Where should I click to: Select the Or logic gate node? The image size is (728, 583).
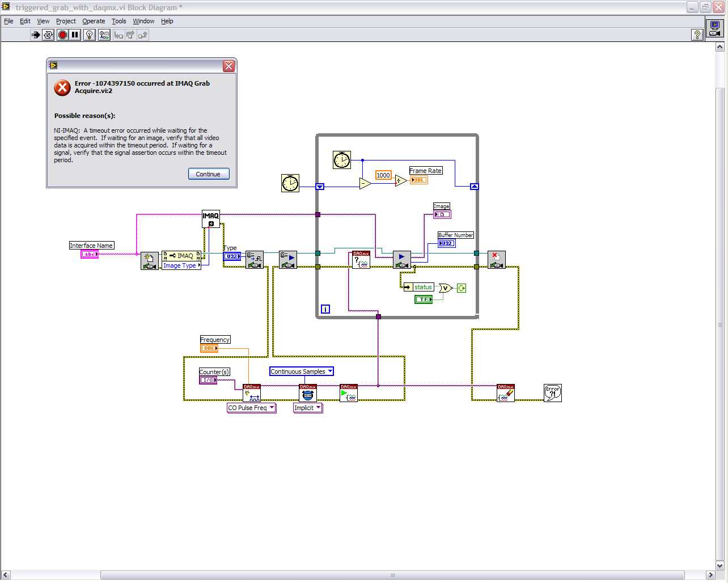[x=445, y=288]
